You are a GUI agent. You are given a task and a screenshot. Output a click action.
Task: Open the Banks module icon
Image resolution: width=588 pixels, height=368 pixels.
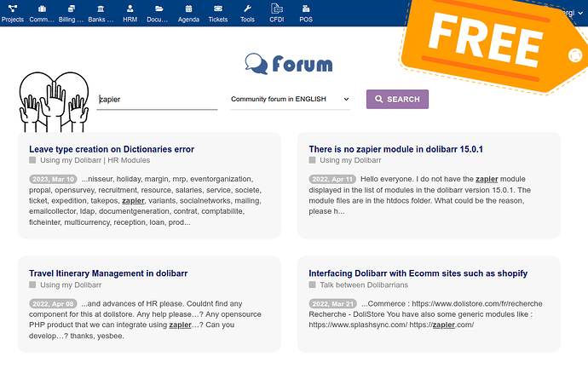pos(101,9)
